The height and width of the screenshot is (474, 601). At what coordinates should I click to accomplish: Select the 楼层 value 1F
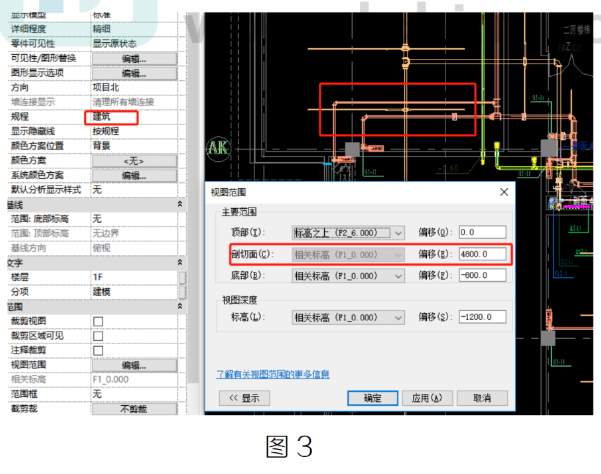(98, 277)
